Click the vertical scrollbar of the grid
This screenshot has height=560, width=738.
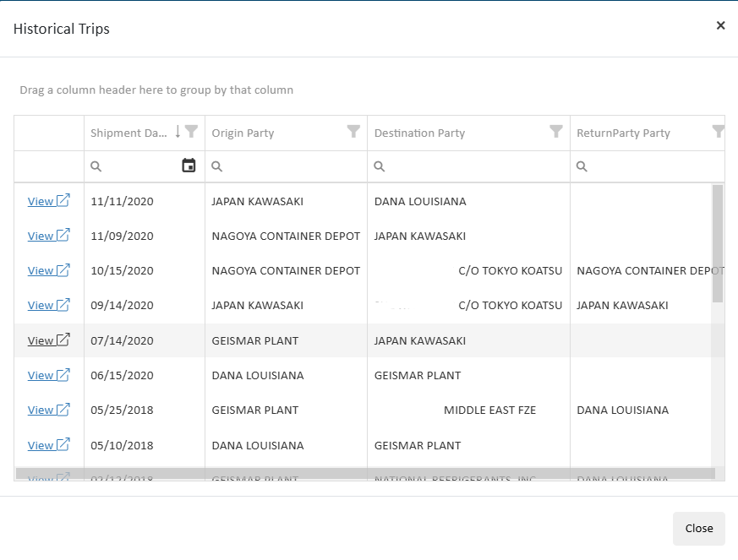pos(718,243)
